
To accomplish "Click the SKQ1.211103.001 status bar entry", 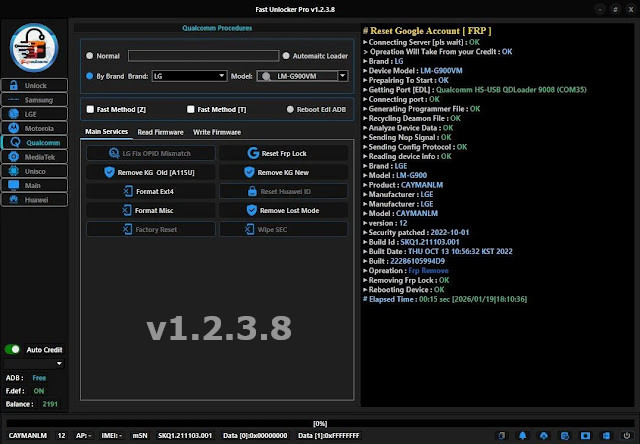I will tap(185, 436).
